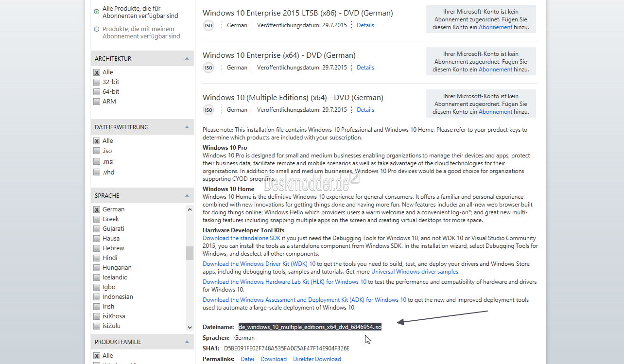Click 'Hardware Developer Tool Kits' heading
This screenshot has height=364, width=624.
click(x=243, y=230)
